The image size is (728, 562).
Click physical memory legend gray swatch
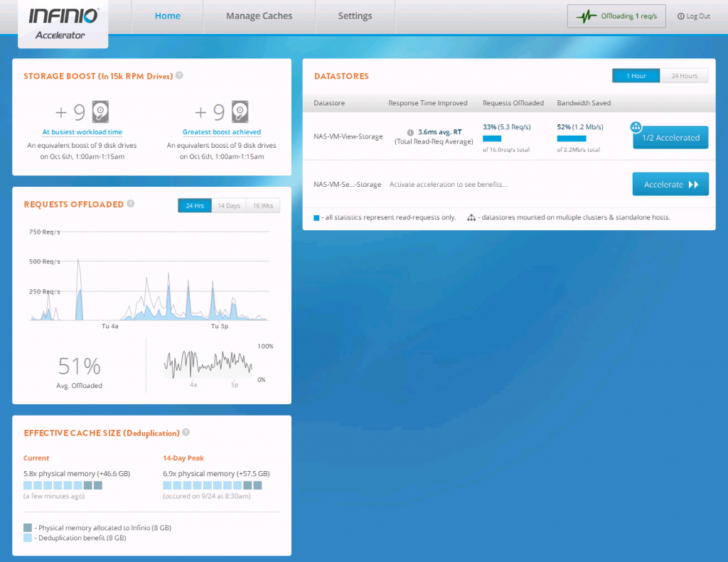[x=28, y=528]
